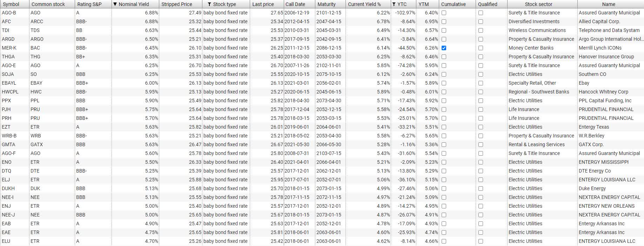Click the DTE Energy Co name cell

611,171
